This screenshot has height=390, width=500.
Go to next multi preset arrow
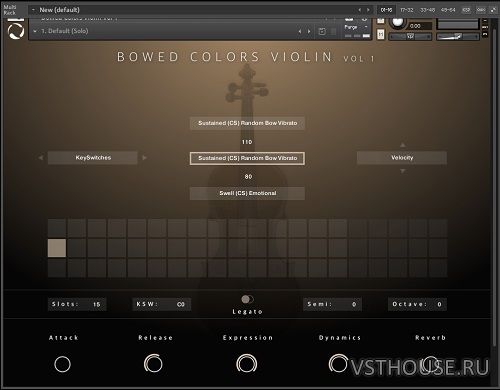coord(368,10)
